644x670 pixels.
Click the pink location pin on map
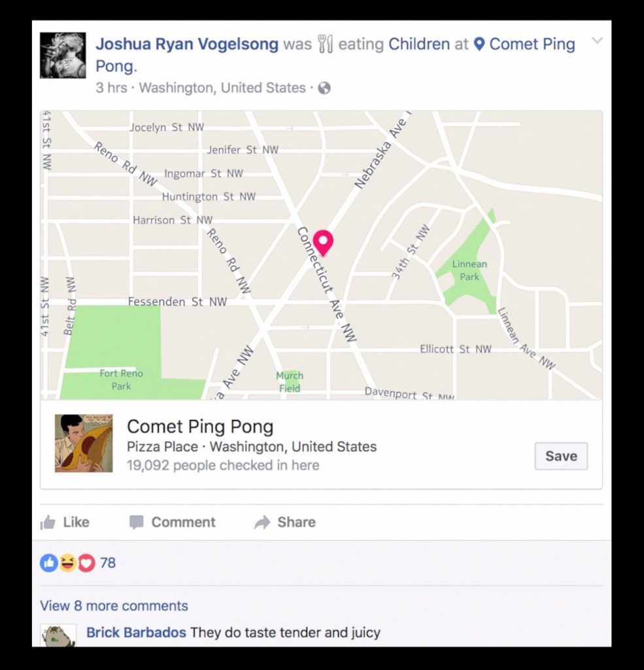[323, 243]
